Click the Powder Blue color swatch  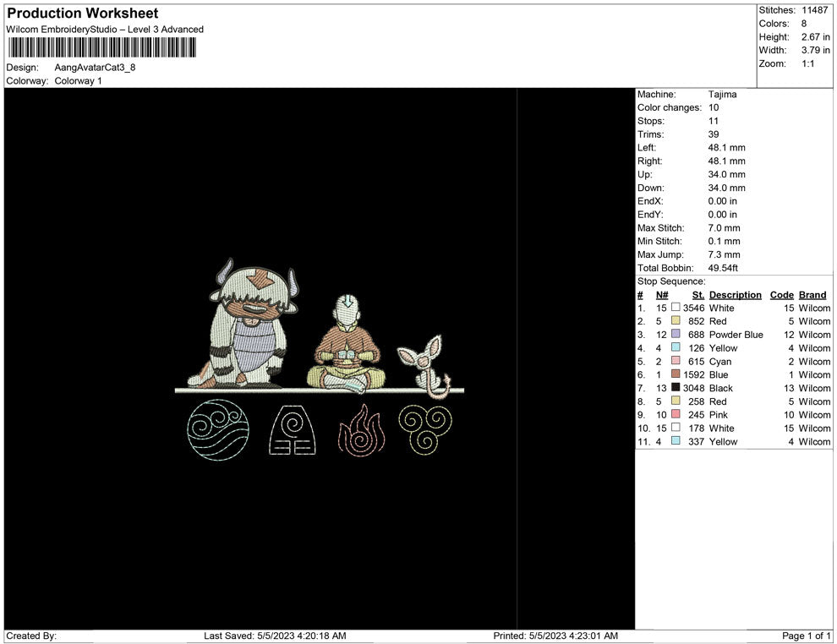click(676, 334)
